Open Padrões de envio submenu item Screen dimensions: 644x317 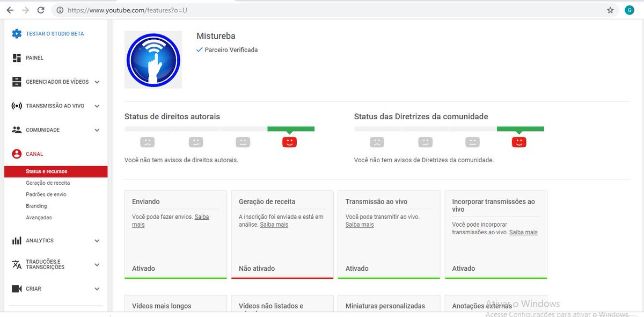point(46,194)
